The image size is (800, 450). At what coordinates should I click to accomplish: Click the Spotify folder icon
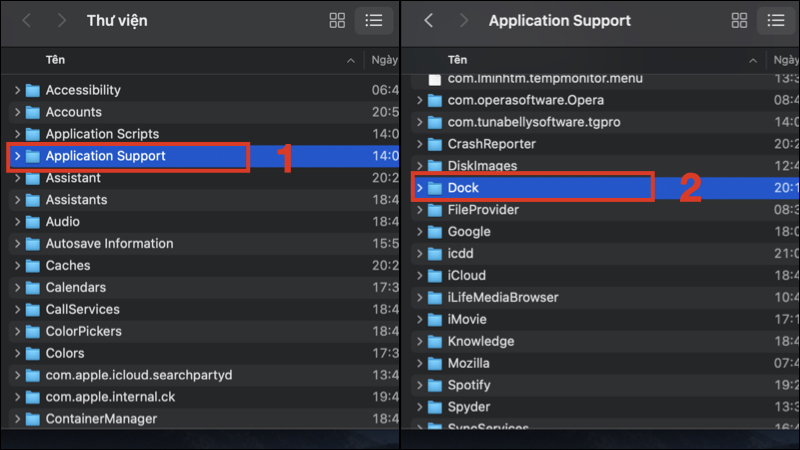[x=434, y=385]
